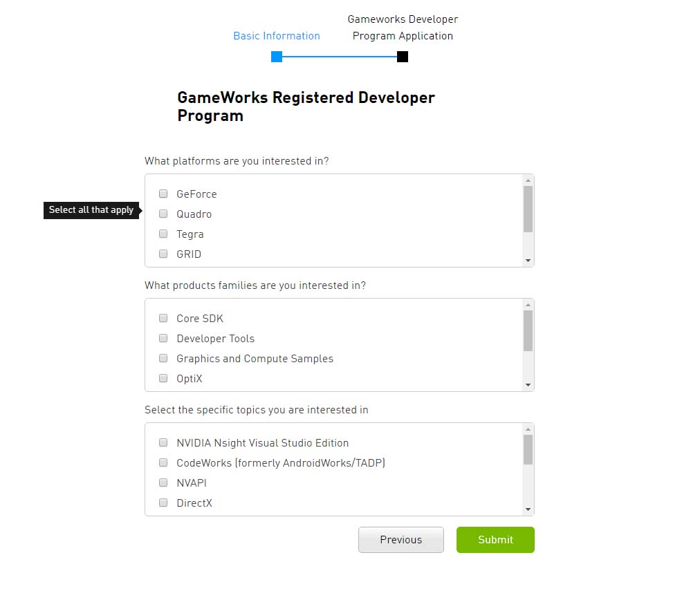Enable the Tegra platform option
700x600 pixels.
163,234
